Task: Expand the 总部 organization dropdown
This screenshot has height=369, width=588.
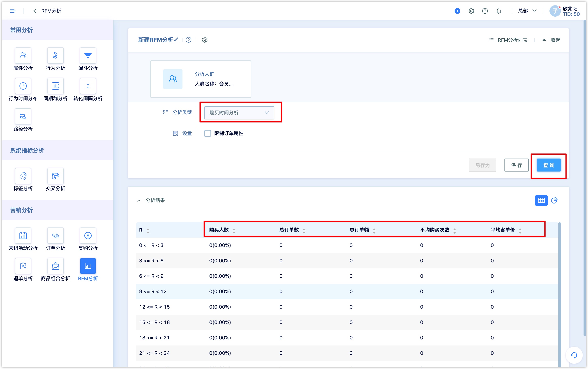Action: click(527, 11)
